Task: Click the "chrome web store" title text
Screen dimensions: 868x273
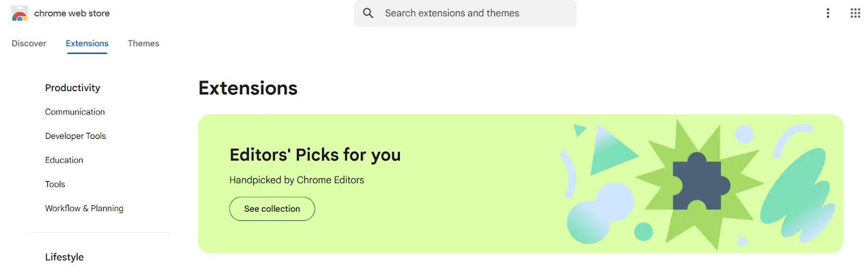Action: [x=72, y=13]
